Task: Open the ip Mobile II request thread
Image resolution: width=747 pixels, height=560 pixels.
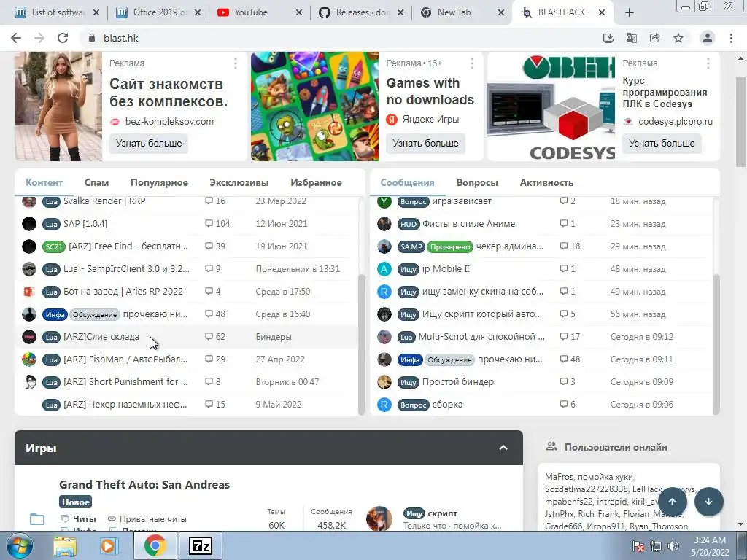Action: (x=446, y=268)
